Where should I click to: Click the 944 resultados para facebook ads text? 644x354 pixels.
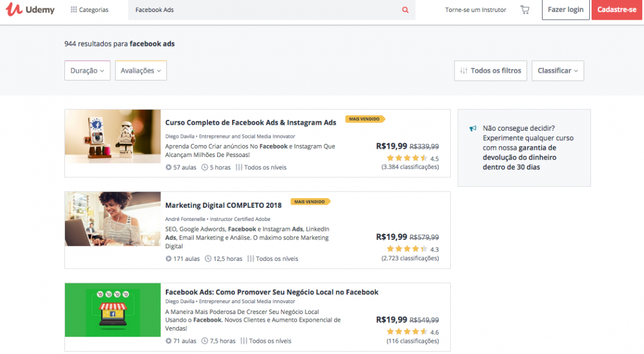tap(119, 44)
